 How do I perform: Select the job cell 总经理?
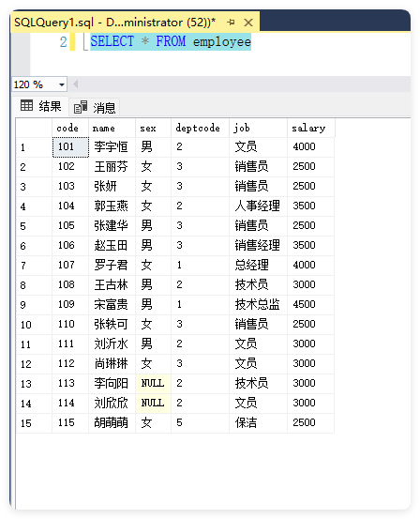click(x=258, y=265)
